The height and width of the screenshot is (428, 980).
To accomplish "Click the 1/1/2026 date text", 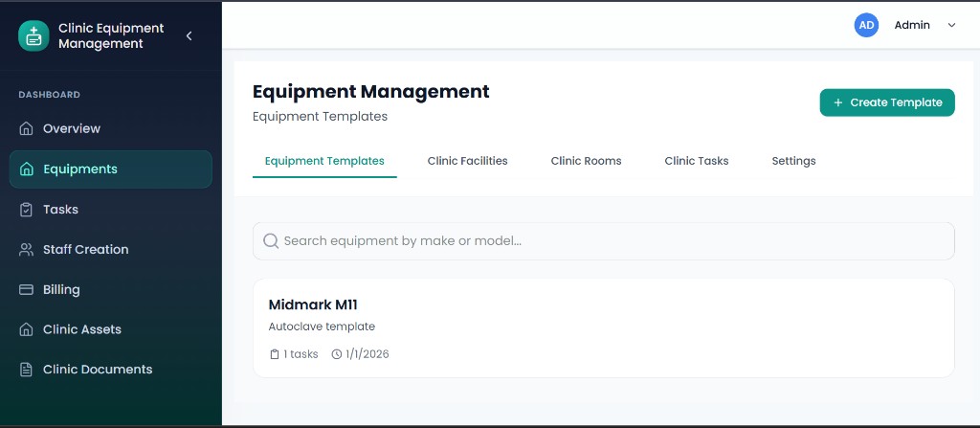I will pos(367,354).
